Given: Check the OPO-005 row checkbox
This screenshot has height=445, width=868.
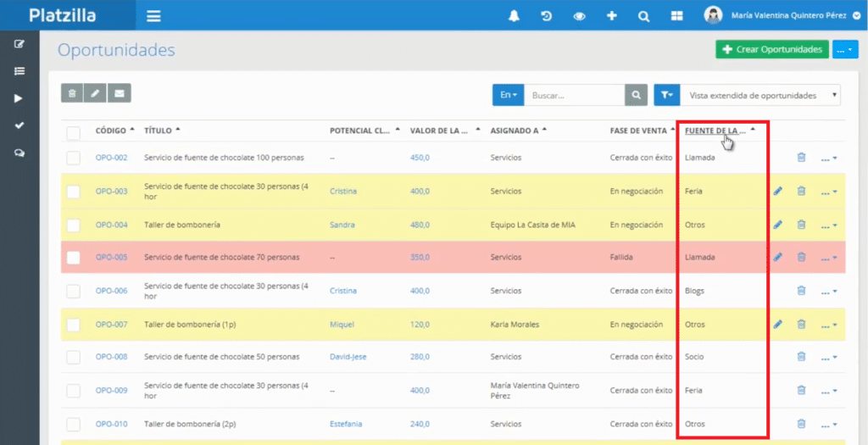Looking at the screenshot, I should tap(73, 258).
